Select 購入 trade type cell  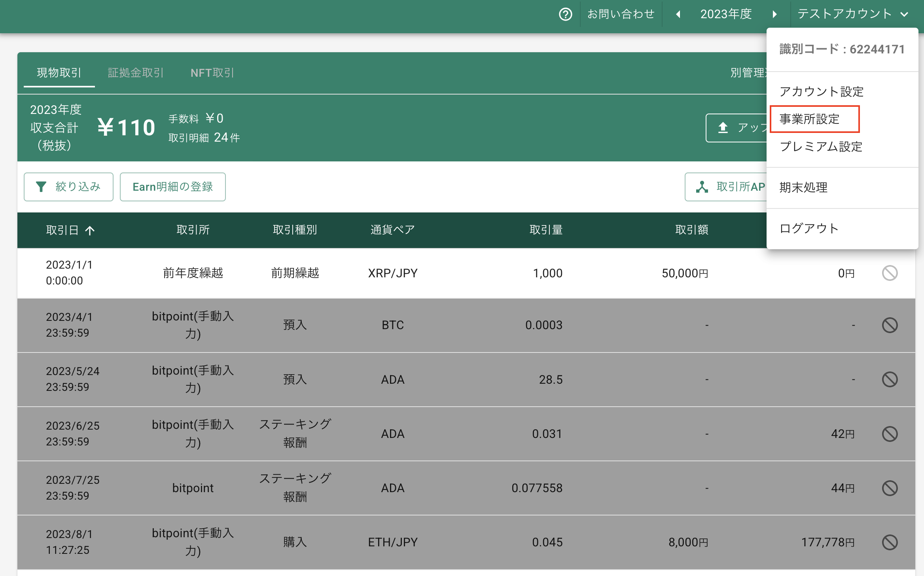(x=295, y=542)
